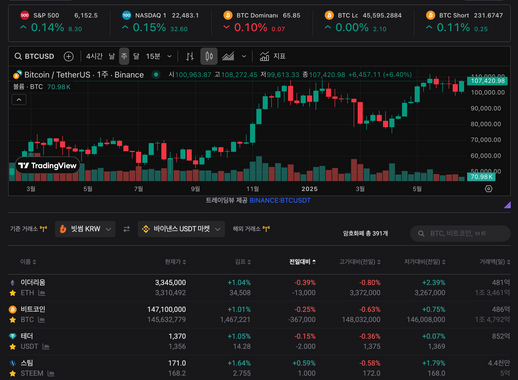Select the bar chart style icon
The height and width of the screenshot is (380, 518).
190,56
